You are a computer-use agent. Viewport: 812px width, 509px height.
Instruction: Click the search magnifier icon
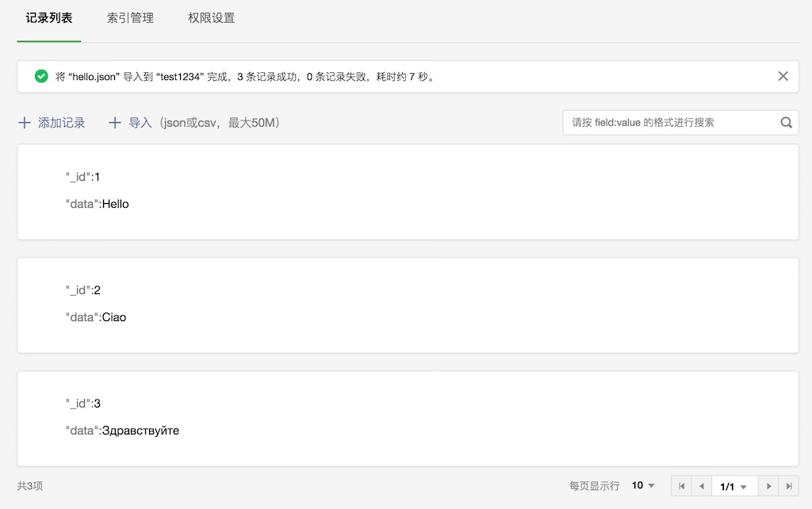tap(786, 123)
